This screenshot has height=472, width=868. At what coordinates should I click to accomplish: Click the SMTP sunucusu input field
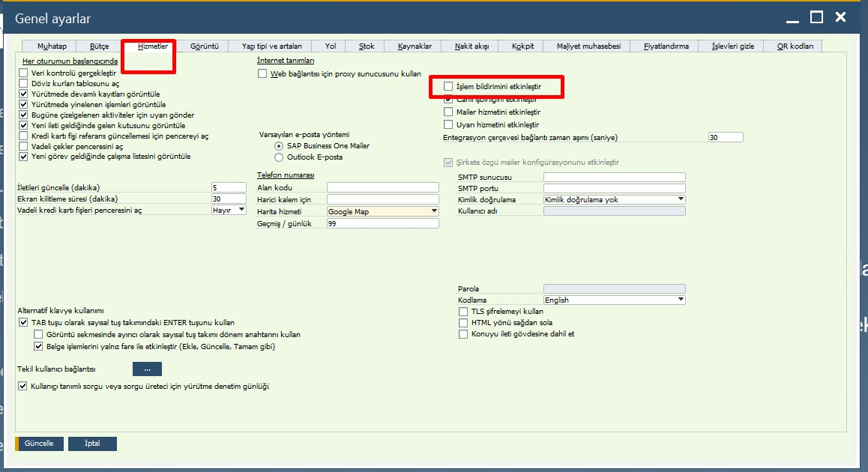pyautogui.click(x=614, y=177)
